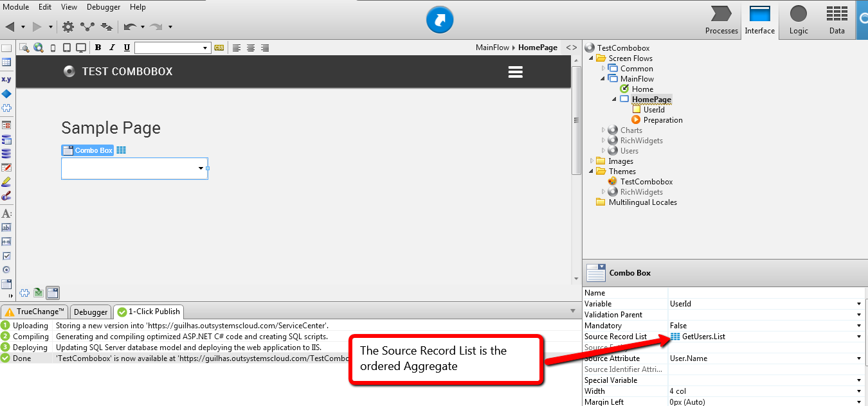This screenshot has width=868, height=406.
Task: Open the Source Record List dropdown
Action: tap(859, 337)
